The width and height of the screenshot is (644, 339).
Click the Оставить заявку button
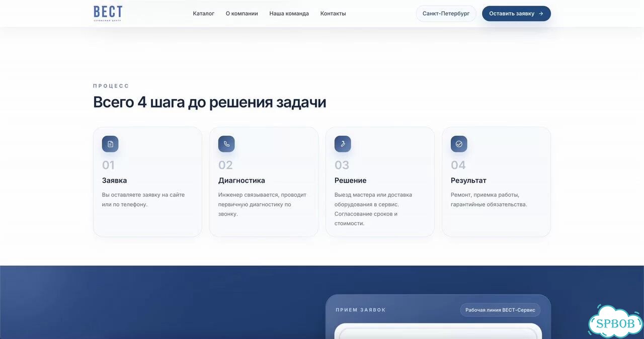coord(516,14)
